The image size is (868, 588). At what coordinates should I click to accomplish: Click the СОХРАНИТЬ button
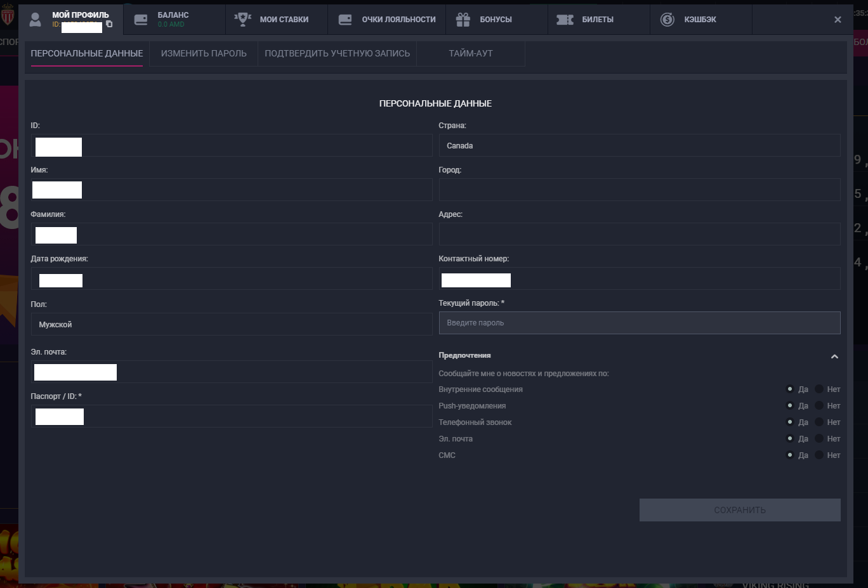740,510
